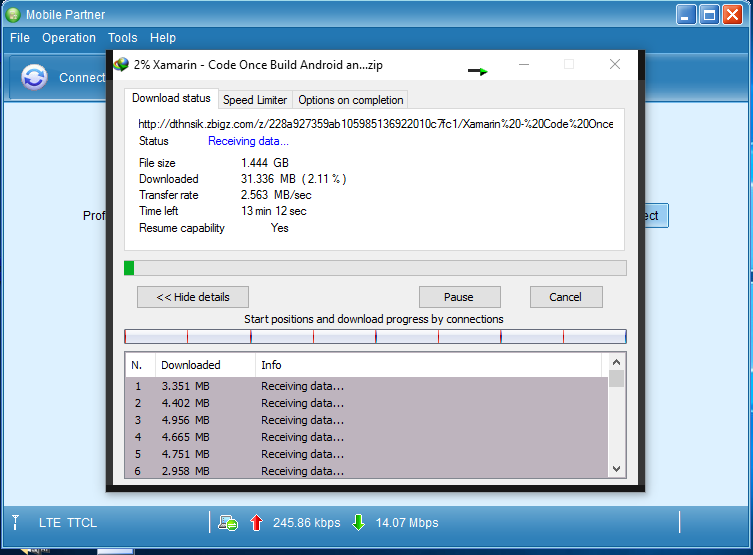The image size is (753, 555).
Task: Maximize the Mobile Partner window
Action: click(x=709, y=14)
